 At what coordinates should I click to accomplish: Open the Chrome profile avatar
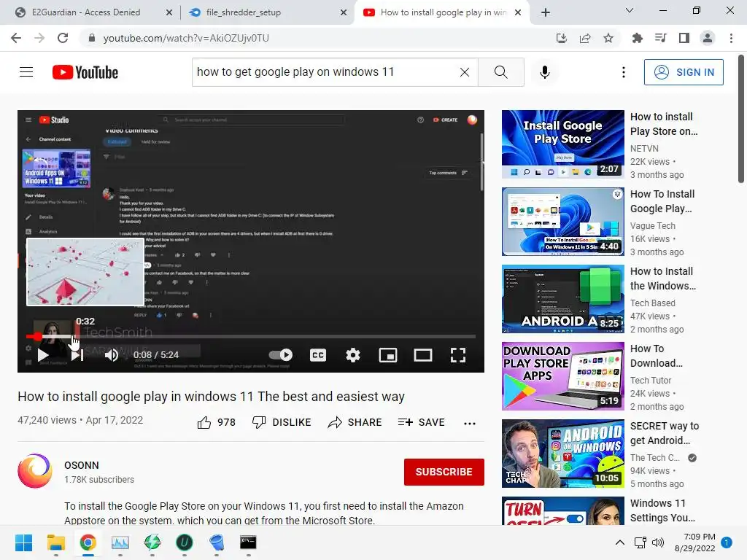(708, 38)
